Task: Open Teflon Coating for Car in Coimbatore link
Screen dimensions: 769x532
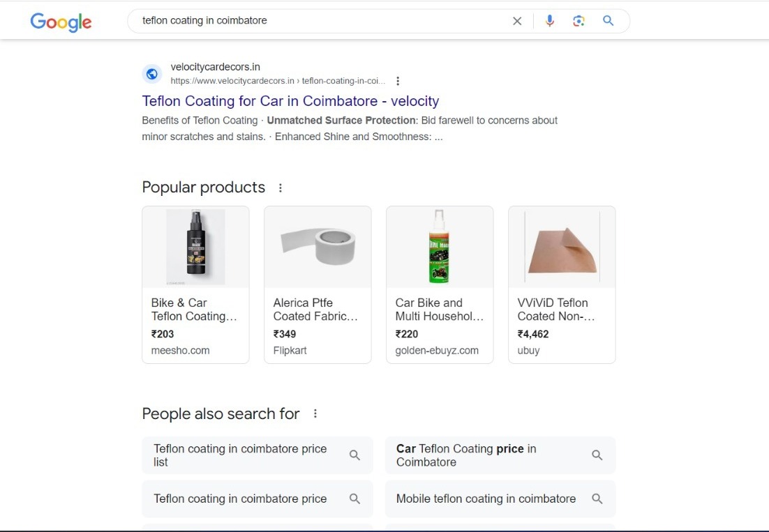Action: click(x=290, y=101)
